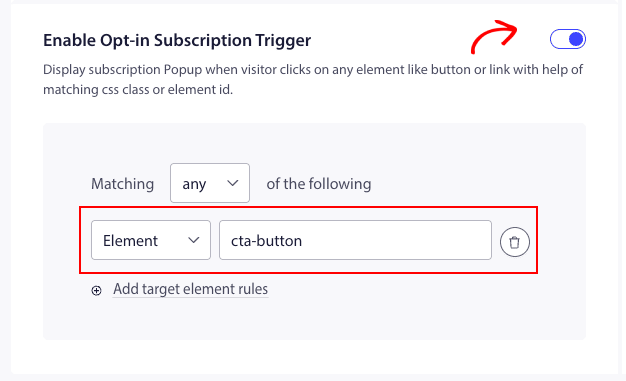Click the matching css class description line
Image resolution: width=626 pixels, height=381 pixels.
pos(138,90)
